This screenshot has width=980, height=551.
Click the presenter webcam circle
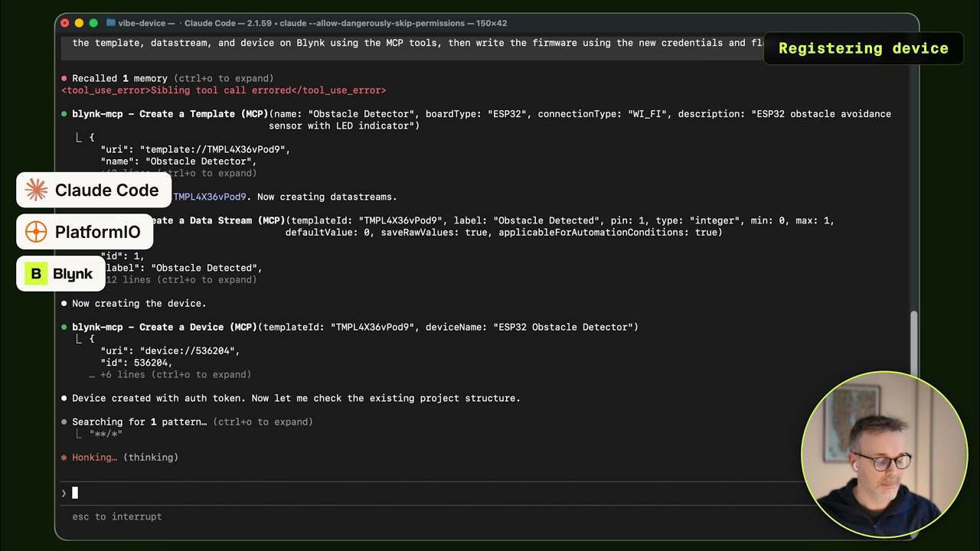tap(884, 454)
